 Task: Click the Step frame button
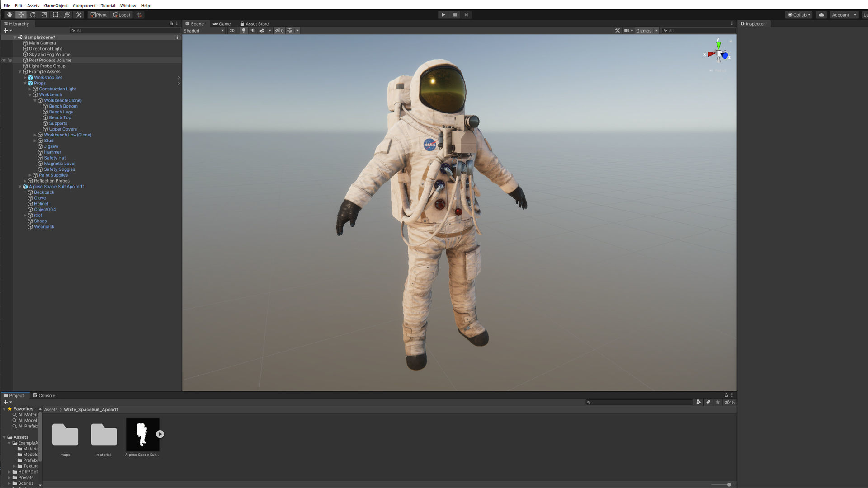pyautogui.click(x=467, y=15)
